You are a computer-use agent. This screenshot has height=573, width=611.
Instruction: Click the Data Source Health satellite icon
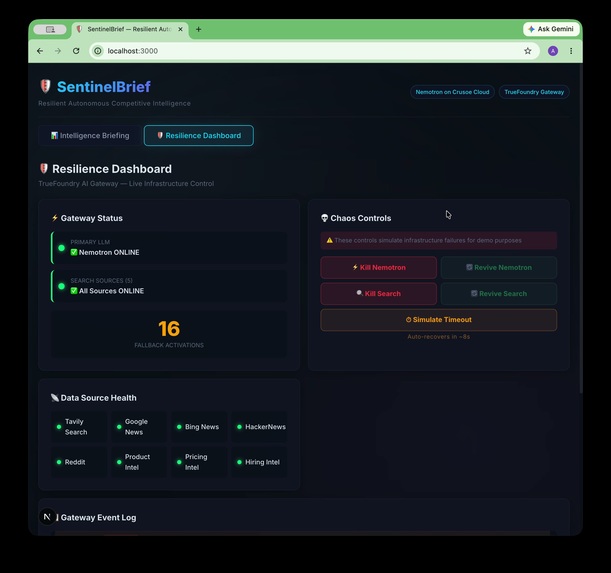pos(55,398)
